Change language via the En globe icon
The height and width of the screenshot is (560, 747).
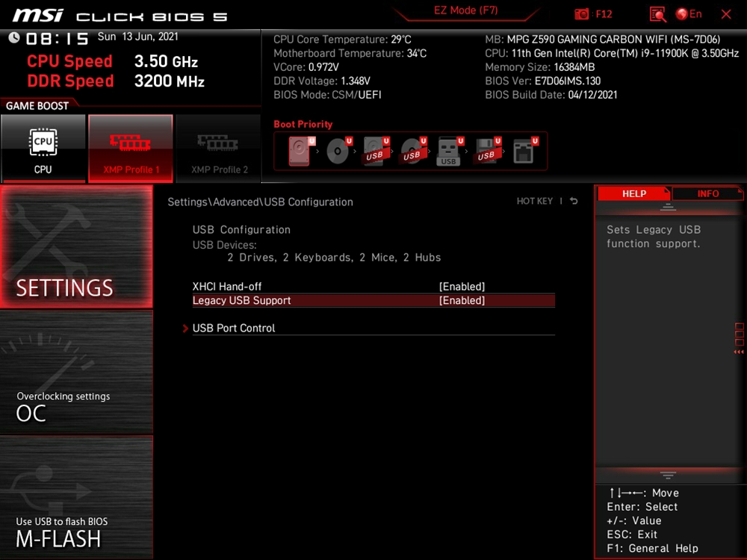click(689, 14)
